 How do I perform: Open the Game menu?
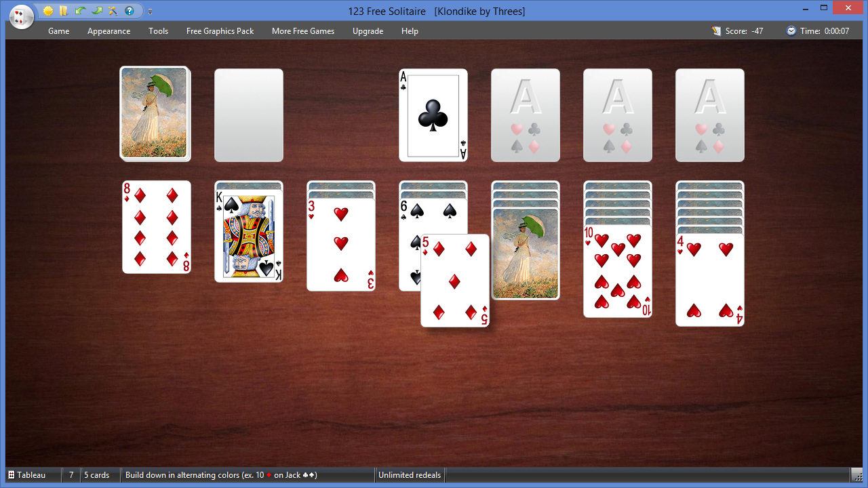[58, 30]
